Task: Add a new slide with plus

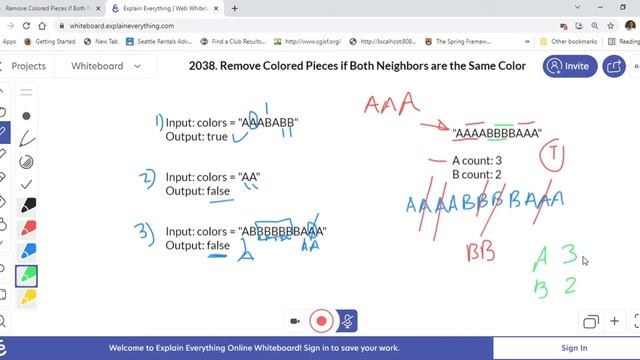Action: pyautogui.click(x=614, y=321)
